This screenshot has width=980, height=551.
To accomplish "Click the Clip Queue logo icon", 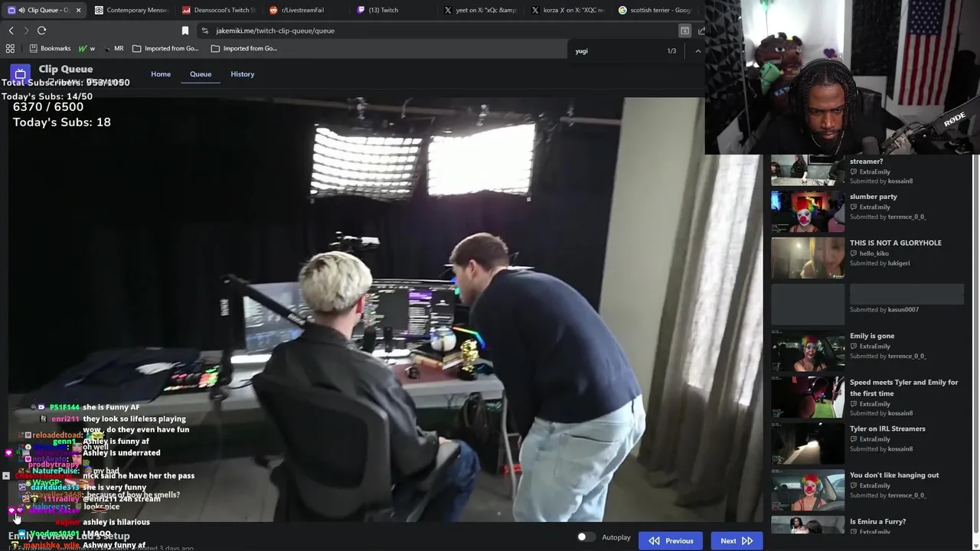I will coord(21,73).
